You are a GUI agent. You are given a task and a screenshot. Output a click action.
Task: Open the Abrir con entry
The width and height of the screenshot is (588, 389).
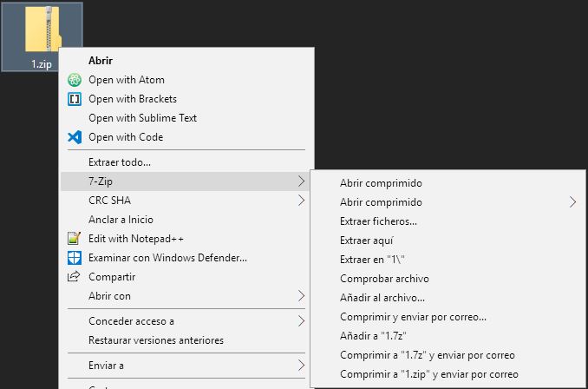coord(186,296)
